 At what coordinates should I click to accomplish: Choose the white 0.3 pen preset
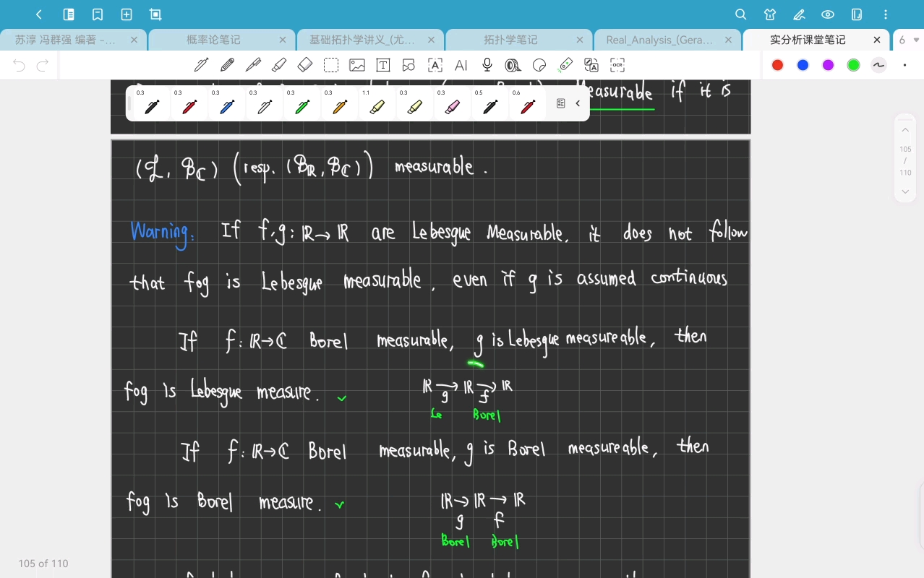click(x=265, y=103)
